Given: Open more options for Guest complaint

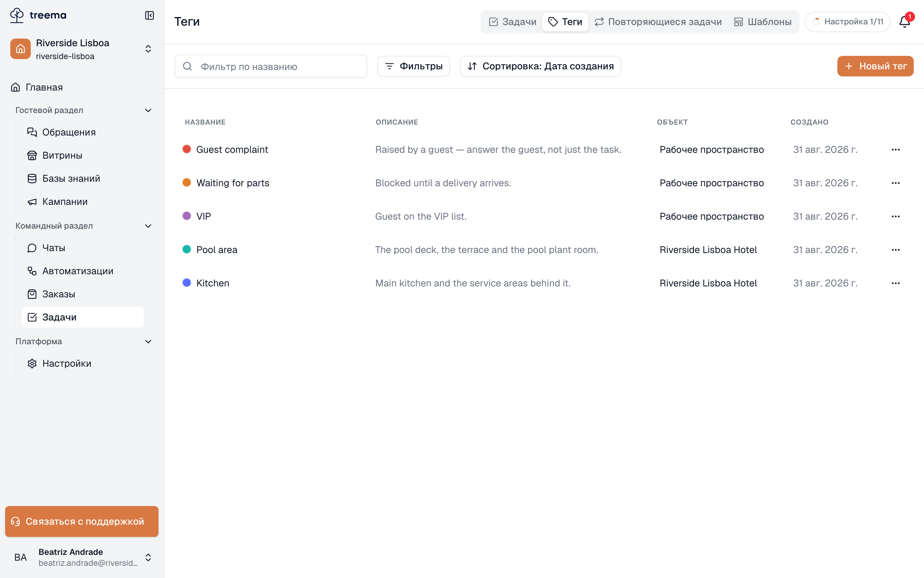Looking at the screenshot, I should (896, 149).
